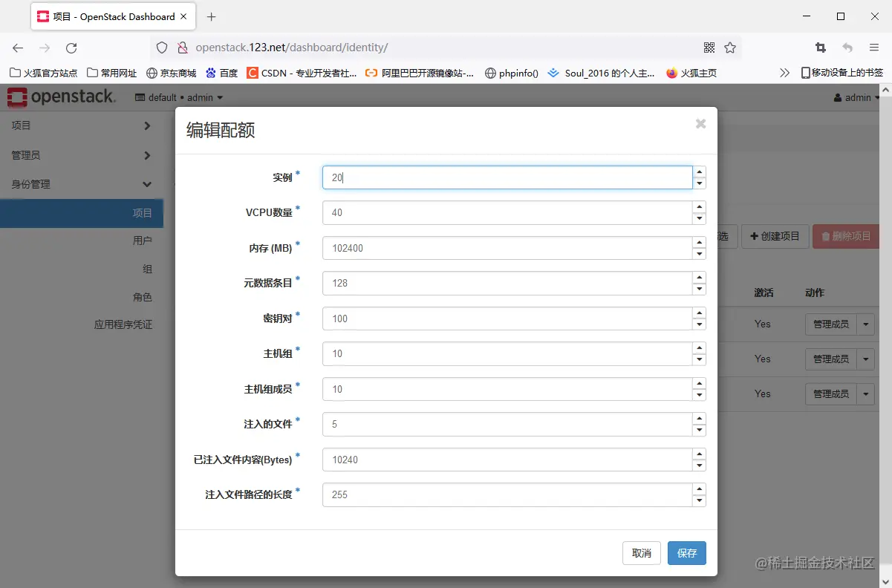Click the 保存 button to save quotas
Screen dimensions: 892x588
tap(686, 552)
